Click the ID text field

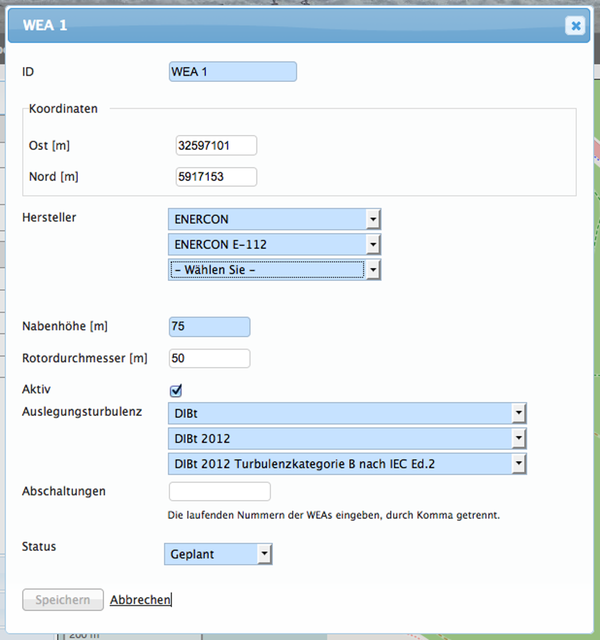click(x=234, y=72)
